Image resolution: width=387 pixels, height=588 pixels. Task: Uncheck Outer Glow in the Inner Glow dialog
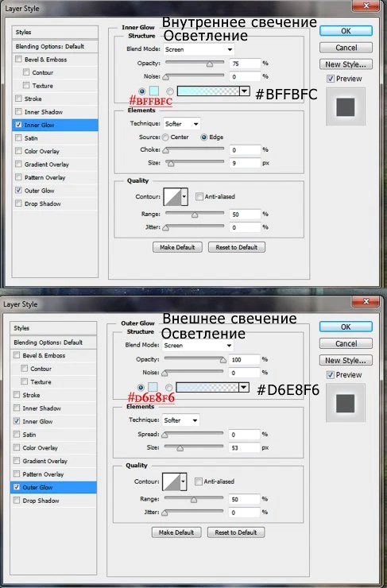point(18,191)
